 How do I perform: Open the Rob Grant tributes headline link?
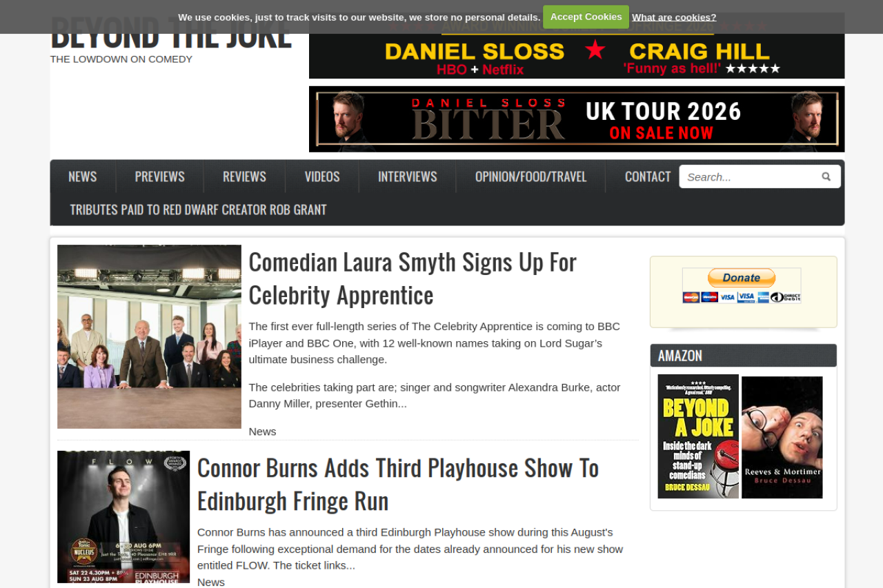(x=198, y=210)
